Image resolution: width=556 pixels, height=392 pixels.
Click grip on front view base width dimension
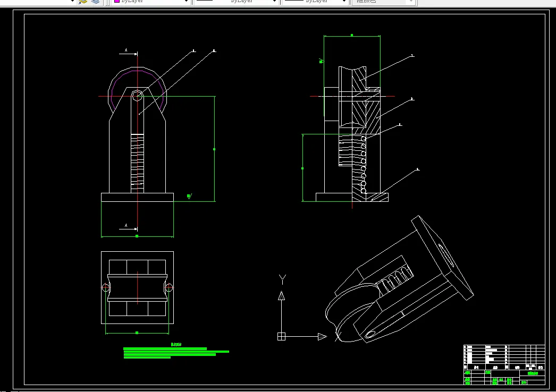tap(137, 236)
